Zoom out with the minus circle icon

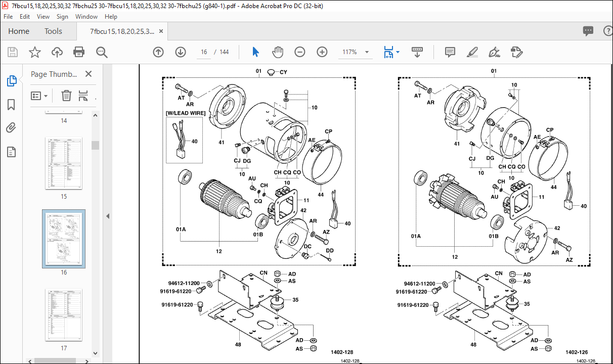(300, 52)
